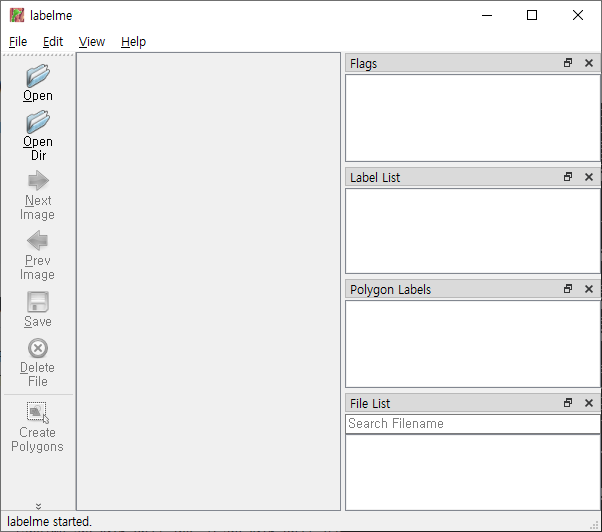Open the Help menu
Viewport: 602px width, 532px height.
pyautogui.click(x=133, y=41)
